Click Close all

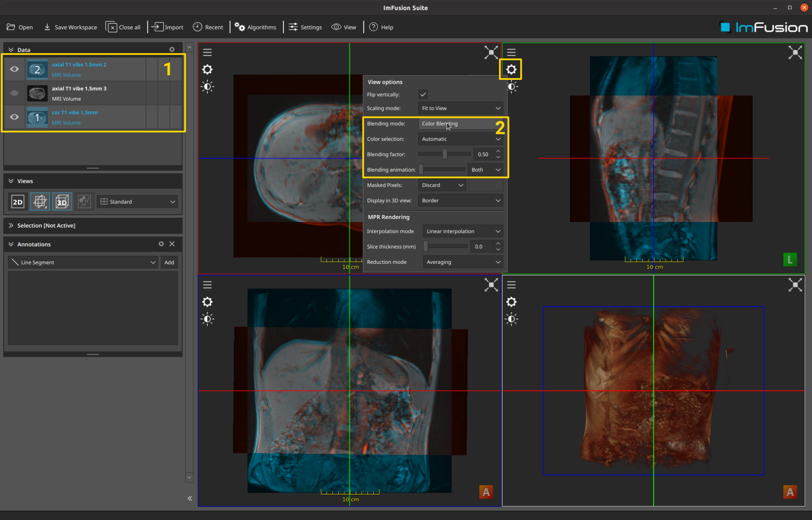click(x=123, y=27)
